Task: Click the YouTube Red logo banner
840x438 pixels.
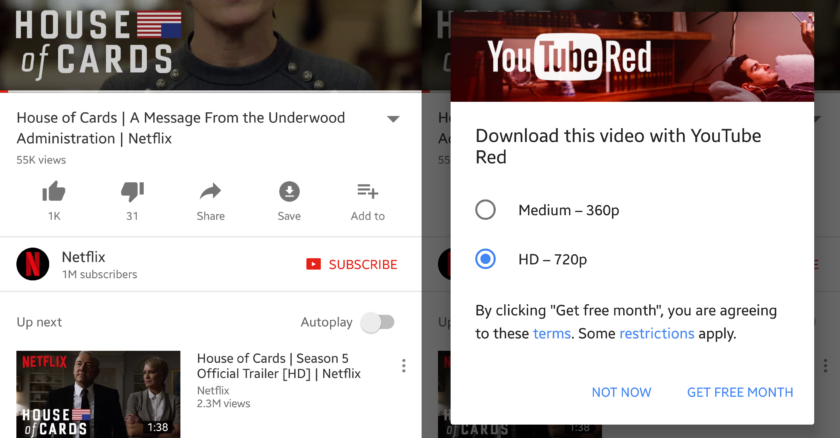Action: tap(632, 57)
